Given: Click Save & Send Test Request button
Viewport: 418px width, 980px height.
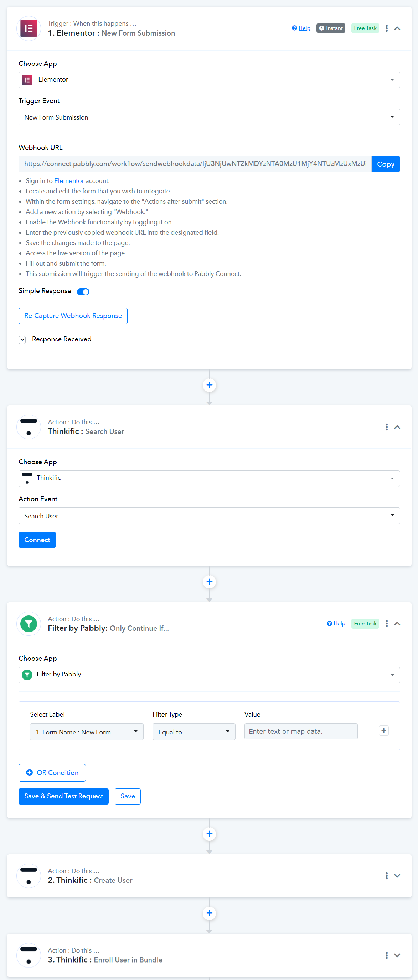Looking at the screenshot, I should 63,796.
